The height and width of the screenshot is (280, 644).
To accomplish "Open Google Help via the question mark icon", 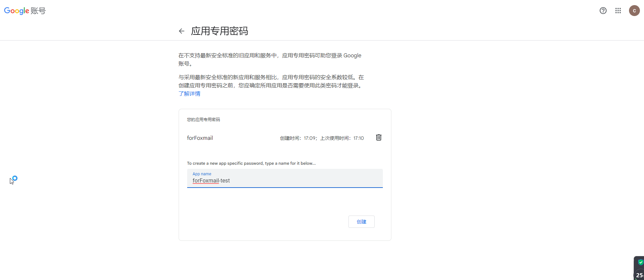I will (x=603, y=11).
